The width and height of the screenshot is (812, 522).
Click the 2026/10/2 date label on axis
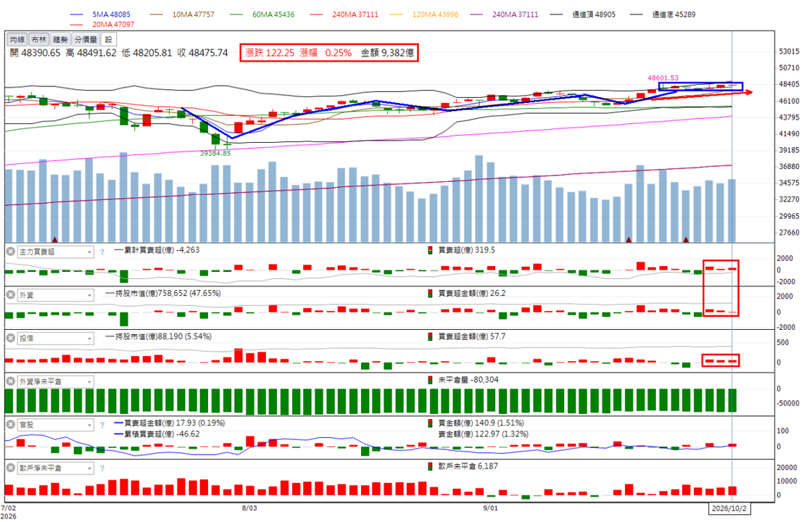pos(729,508)
